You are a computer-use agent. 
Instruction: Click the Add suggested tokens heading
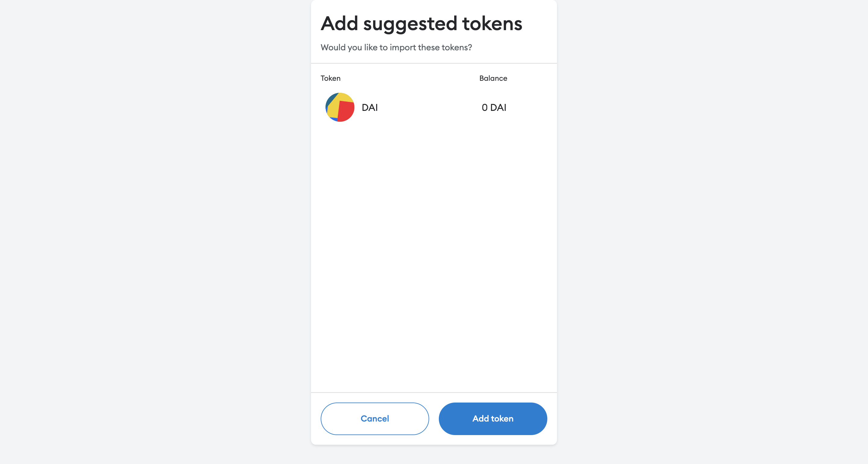[x=422, y=24]
